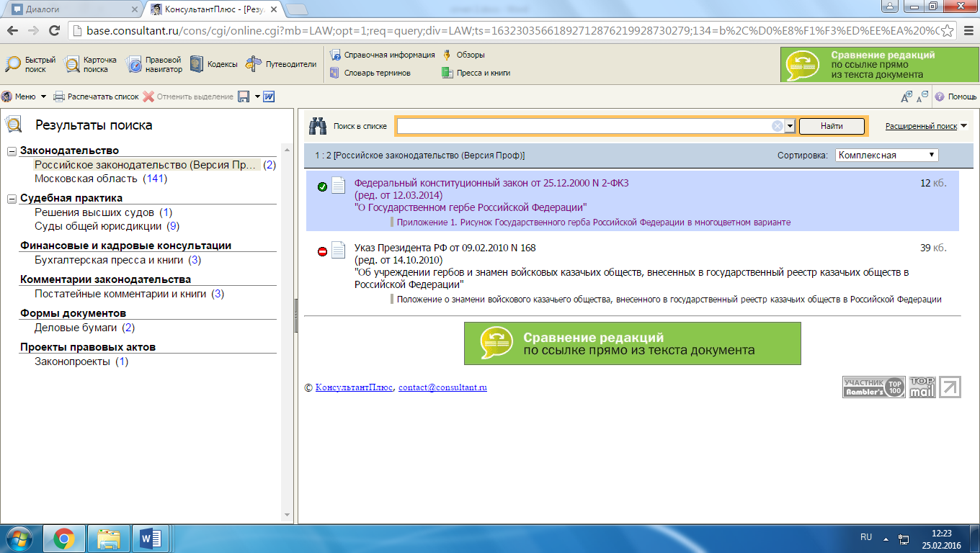Click the Найти button
The height and width of the screenshot is (553, 980).
pyautogui.click(x=832, y=126)
